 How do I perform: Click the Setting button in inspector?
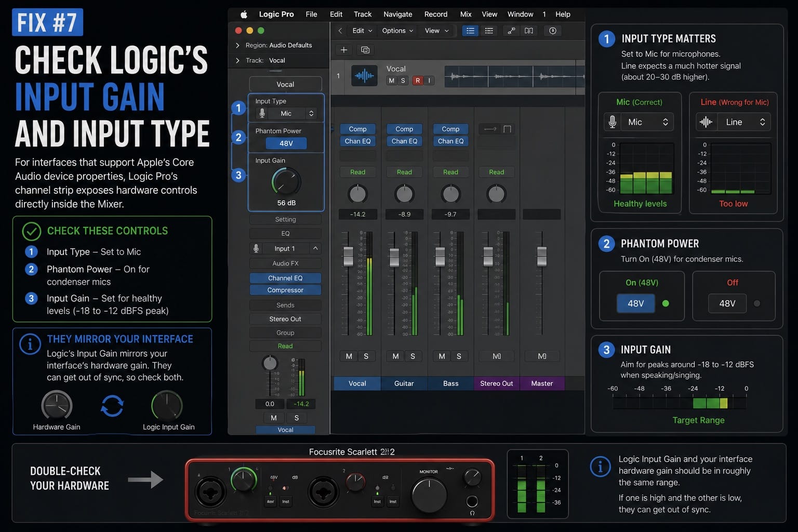click(x=285, y=219)
